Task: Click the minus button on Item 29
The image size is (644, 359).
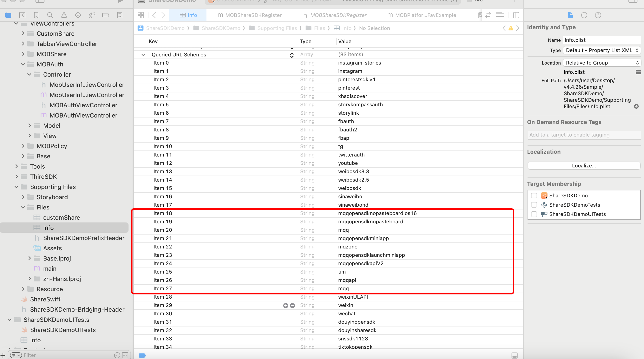Action: pos(292,305)
